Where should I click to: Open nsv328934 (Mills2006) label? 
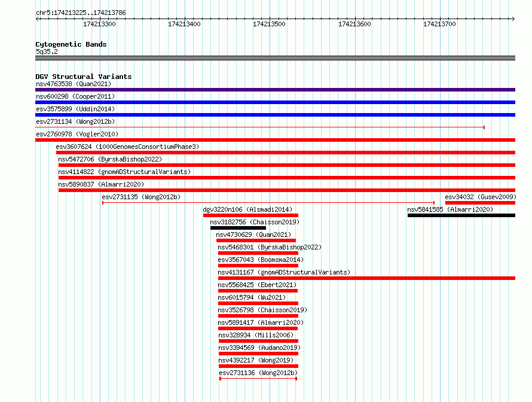[256, 335]
